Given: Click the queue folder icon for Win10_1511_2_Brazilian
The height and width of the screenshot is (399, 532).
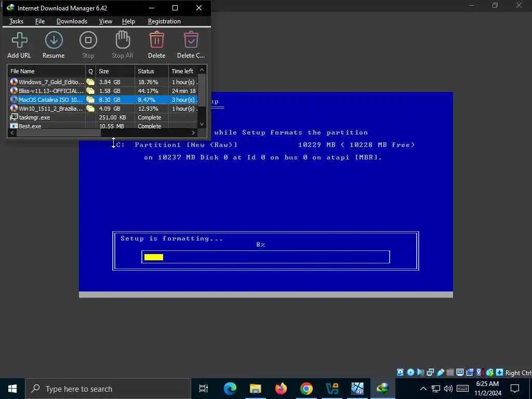Looking at the screenshot, I should click(90, 109).
